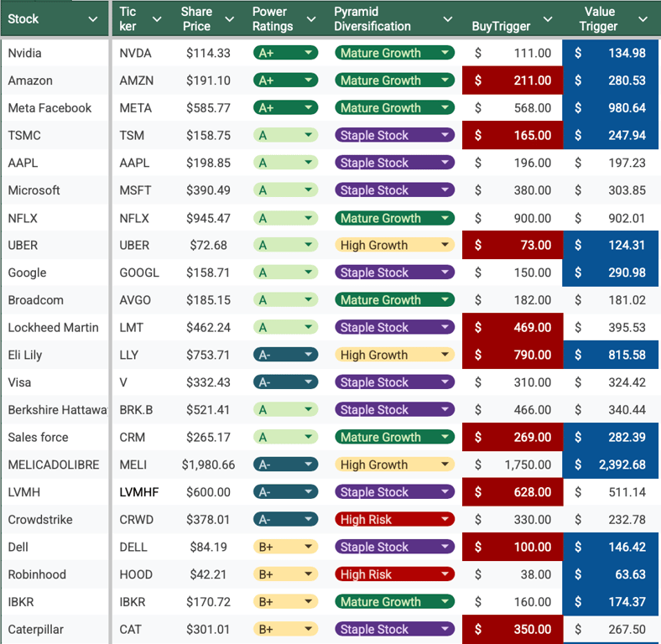Select the Amazon stock name cell
Viewport: 661px width, 644px height.
(55, 80)
